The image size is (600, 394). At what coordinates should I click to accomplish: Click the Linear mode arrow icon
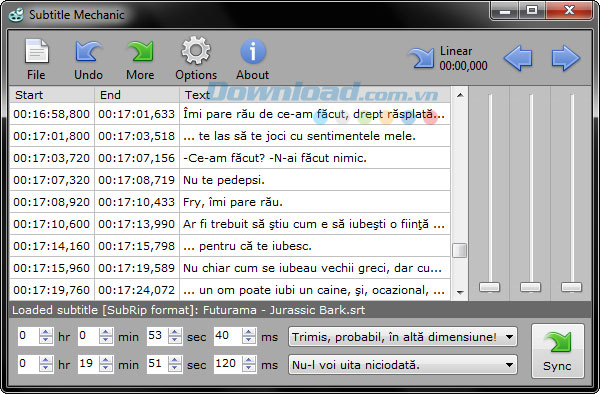tap(421, 58)
